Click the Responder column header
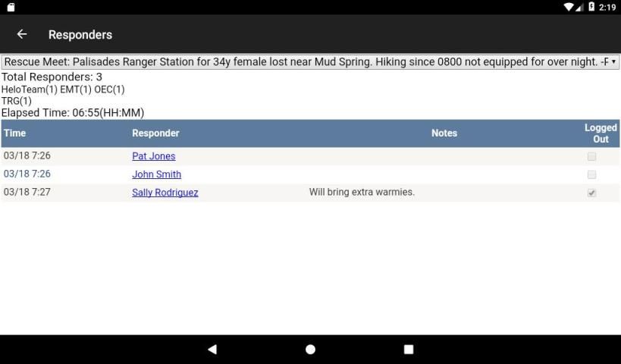Viewport: 621px width, 364px height. [x=155, y=133]
